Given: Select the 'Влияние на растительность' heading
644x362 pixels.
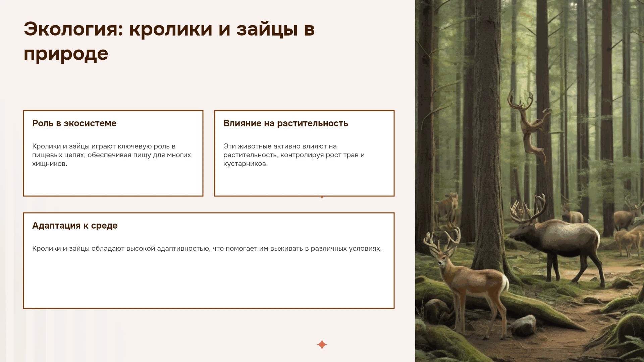Looking at the screenshot, I should pyautogui.click(x=285, y=123).
